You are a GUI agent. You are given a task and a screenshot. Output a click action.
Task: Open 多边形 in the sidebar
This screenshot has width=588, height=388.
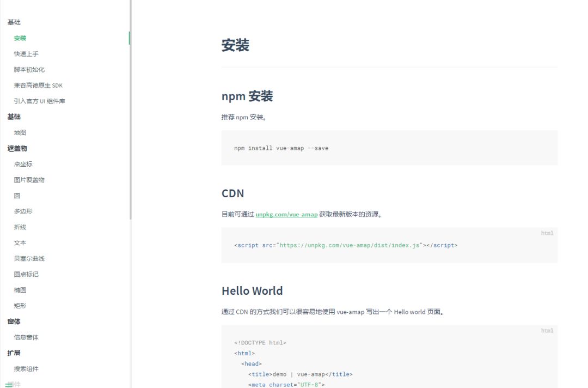click(23, 211)
